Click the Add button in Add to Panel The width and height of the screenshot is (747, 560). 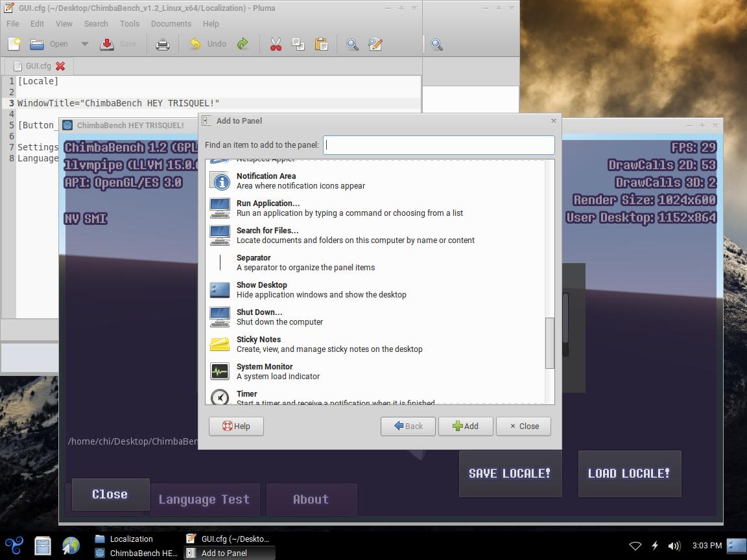click(x=466, y=426)
